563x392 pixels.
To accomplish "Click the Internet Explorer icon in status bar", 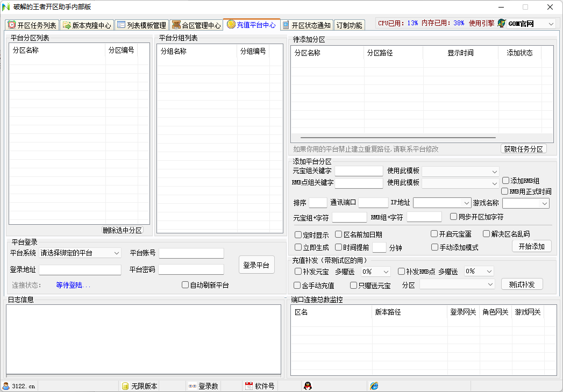I will pos(374,386).
